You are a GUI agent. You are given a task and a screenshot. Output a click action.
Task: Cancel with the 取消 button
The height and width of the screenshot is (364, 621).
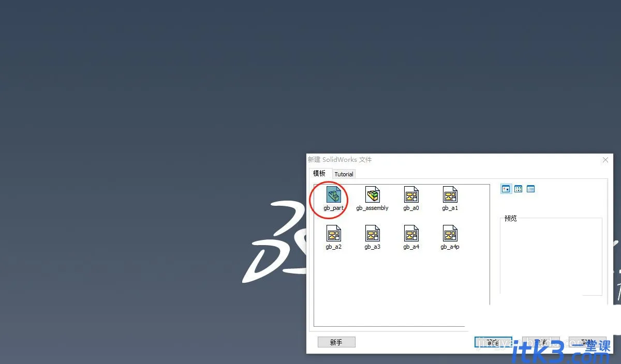(541, 342)
